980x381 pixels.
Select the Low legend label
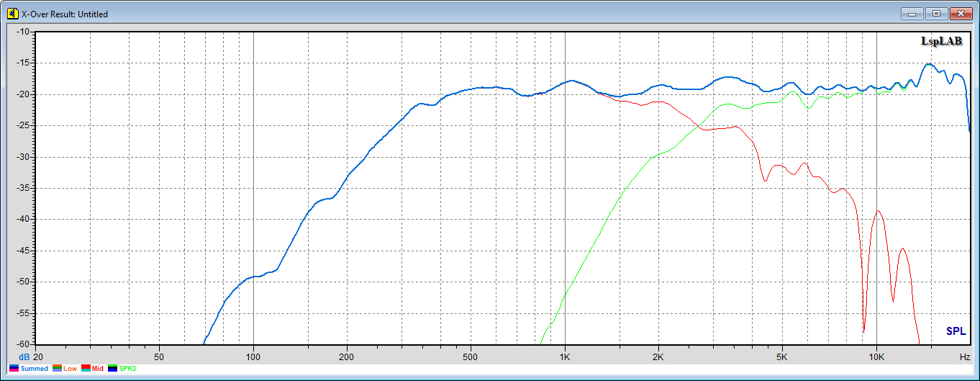(x=70, y=369)
